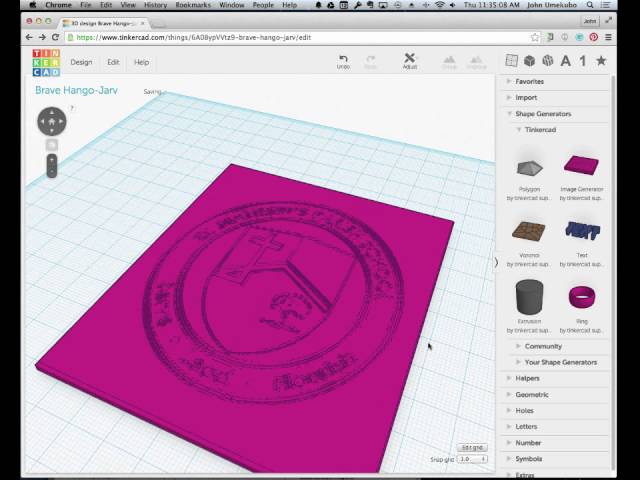Open Spotlight search in menu bar
The height and width of the screenshot is (480, 640).
click(x=590, y=5)
